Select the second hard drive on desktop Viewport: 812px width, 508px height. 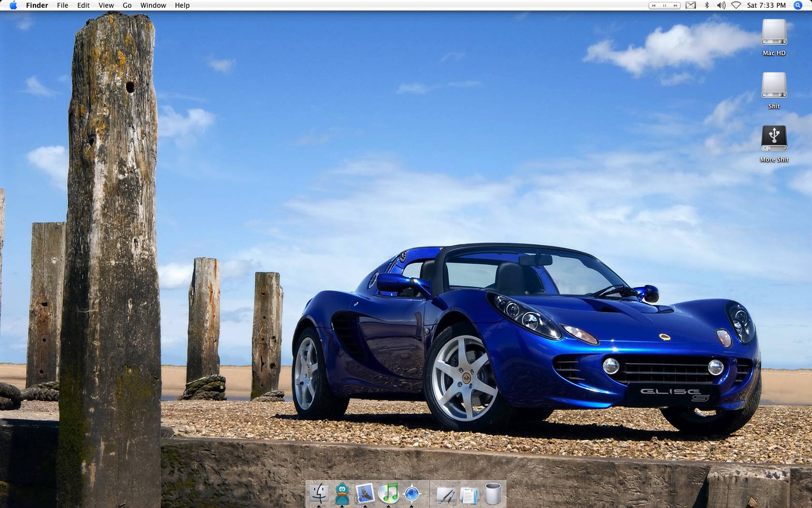(x=774, y=85)
